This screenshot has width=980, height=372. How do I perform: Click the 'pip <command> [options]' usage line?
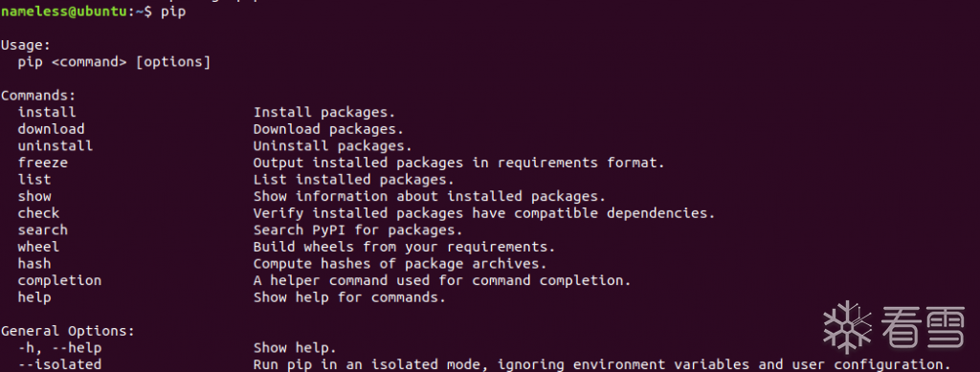[114, 62]
